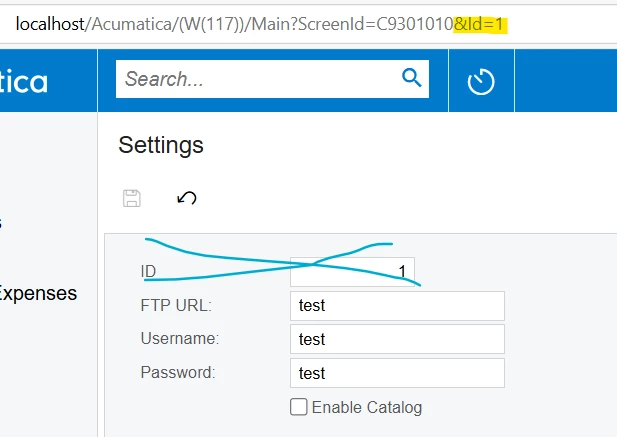The height and width of the screenshot is (437, 617).
Task: Select the Username text field
Action: (x=397, y=340)
